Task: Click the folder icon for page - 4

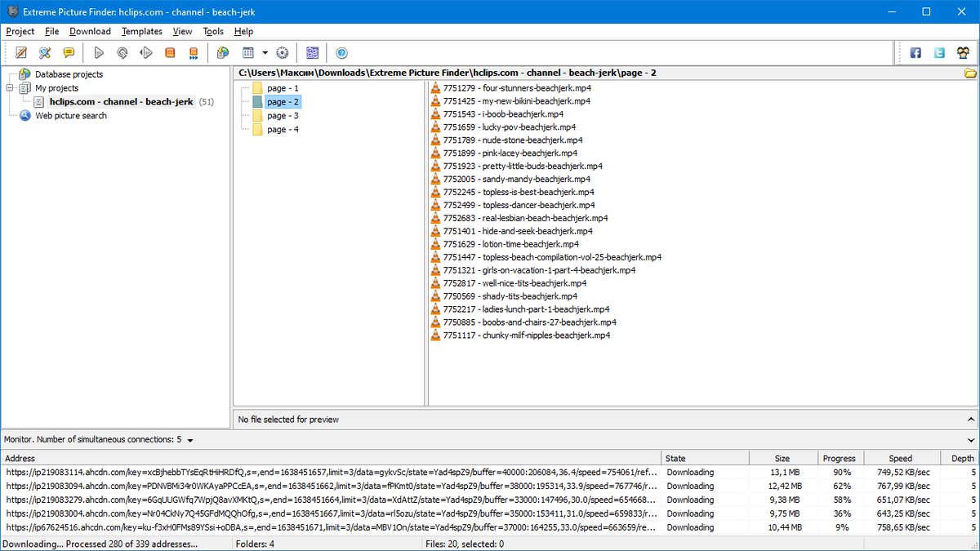Action: tap(257, 130)
